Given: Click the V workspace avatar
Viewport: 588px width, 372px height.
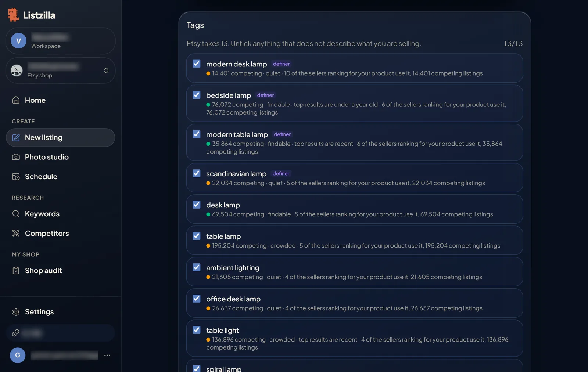Looking at the screenshot, I should tap(18, 41).
